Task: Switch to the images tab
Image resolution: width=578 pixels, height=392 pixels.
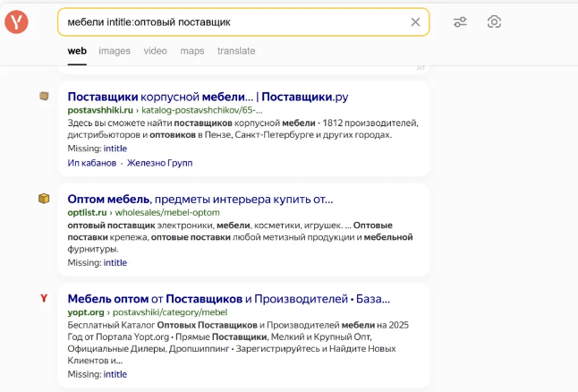Action: pyautogui.click(x=115, y=51)
